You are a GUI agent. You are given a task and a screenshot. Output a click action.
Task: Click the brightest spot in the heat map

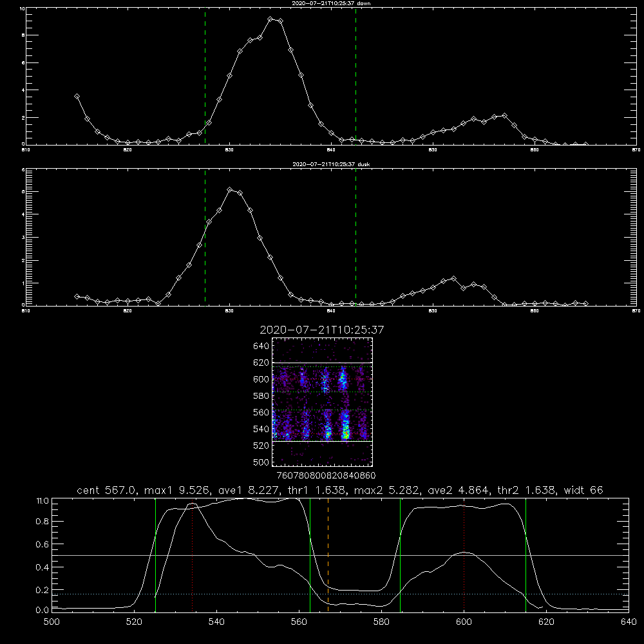(346, 433)
